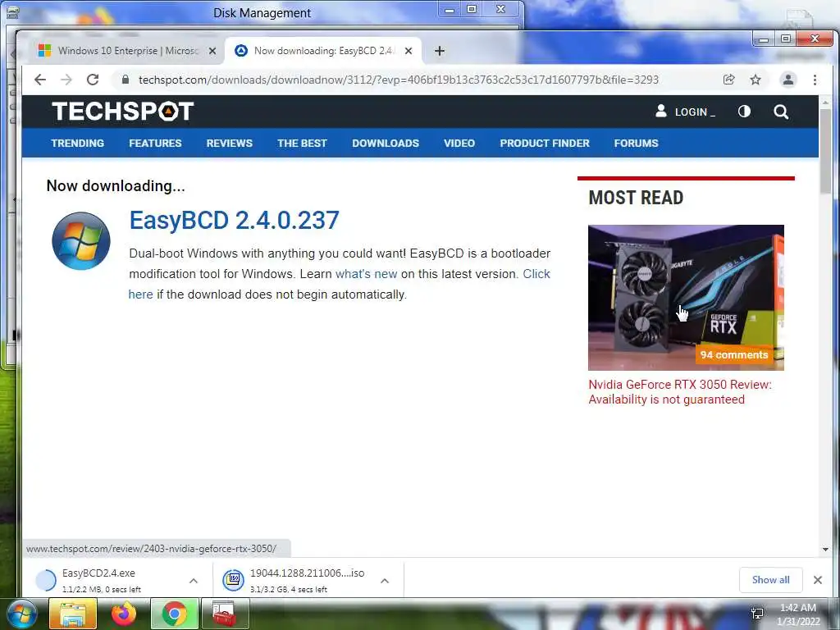Screen dimensions: 840x630
Task: Open VIDEO section
Action: (459, 143)
